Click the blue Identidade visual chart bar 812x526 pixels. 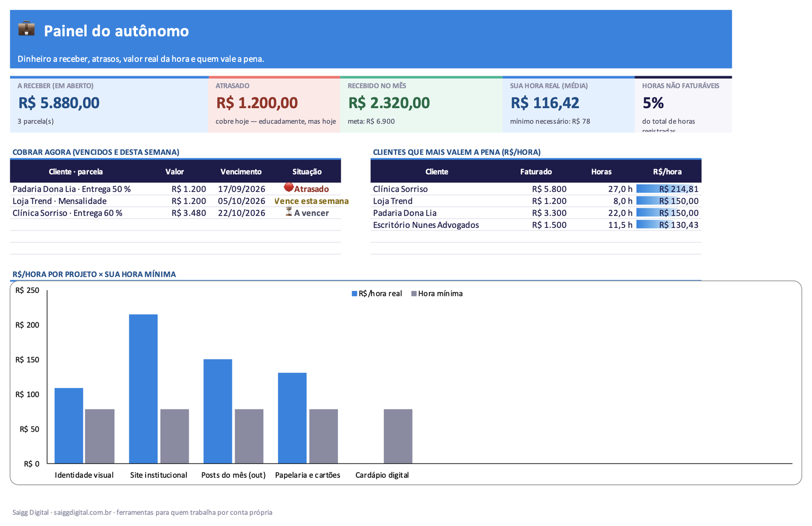click(x=69, y=425)
